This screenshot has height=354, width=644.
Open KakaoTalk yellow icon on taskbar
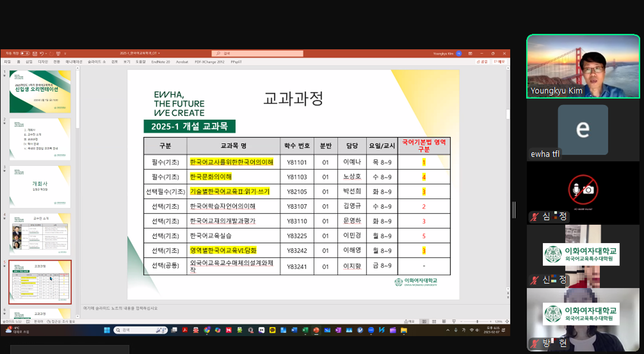pos(272,330)
